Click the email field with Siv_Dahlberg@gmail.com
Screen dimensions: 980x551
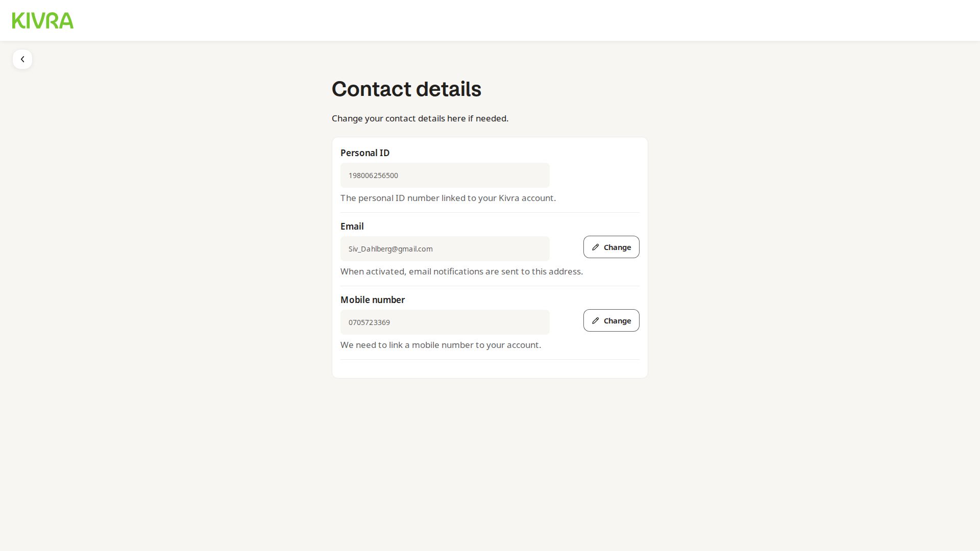(x=445, y=249)
